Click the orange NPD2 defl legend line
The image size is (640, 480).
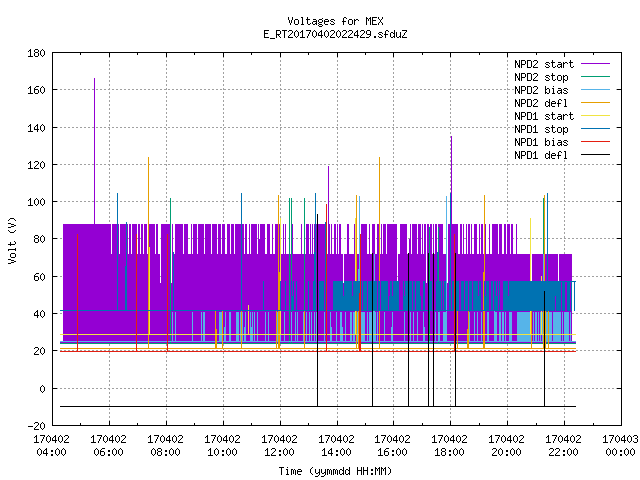point(595,103)
